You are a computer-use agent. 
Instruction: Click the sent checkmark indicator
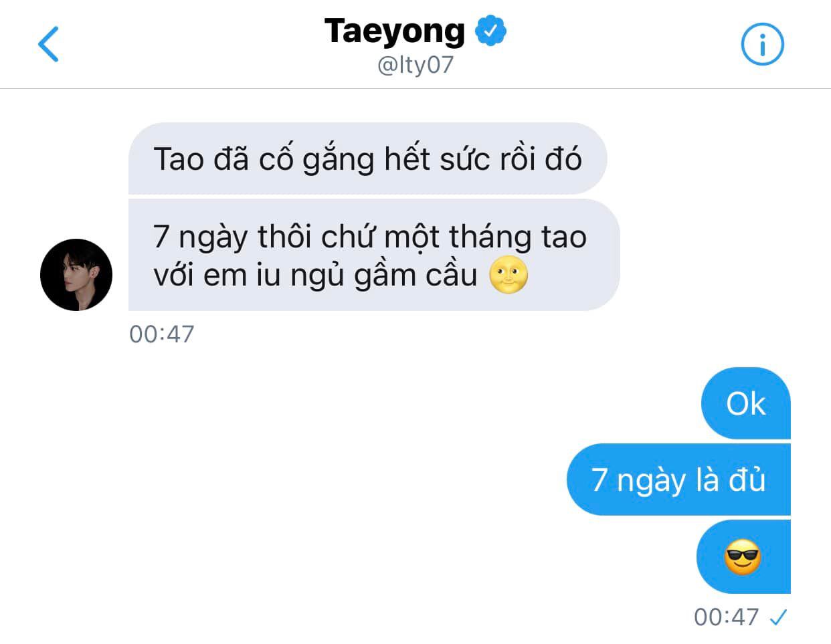click(x=778, y=617)
